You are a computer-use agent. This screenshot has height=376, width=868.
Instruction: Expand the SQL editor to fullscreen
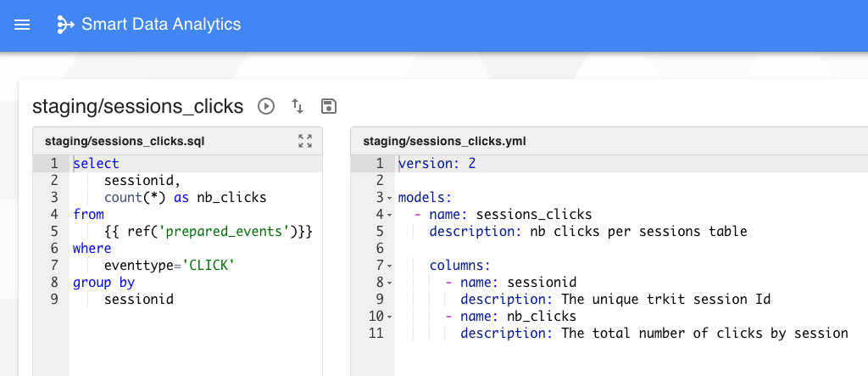click(305, 141)
